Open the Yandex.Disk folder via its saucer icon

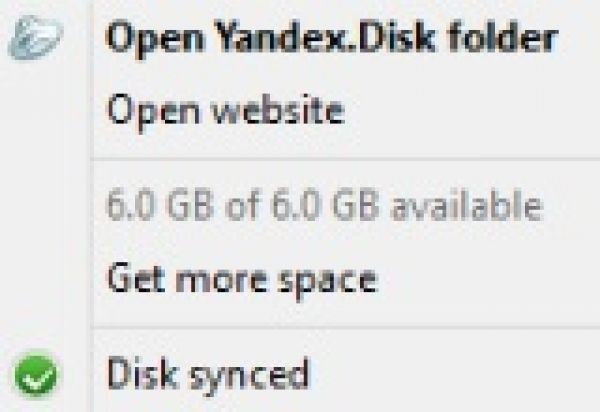[x=36, y=39]
